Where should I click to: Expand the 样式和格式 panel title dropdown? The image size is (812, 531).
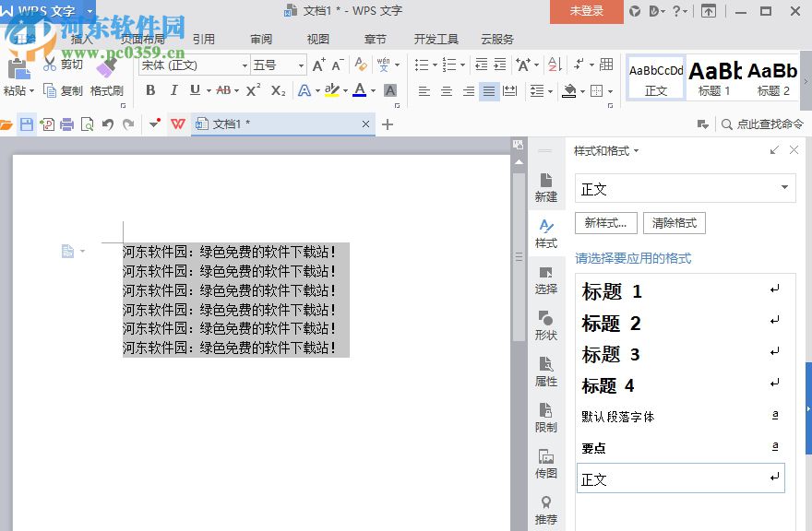[636, 151]
